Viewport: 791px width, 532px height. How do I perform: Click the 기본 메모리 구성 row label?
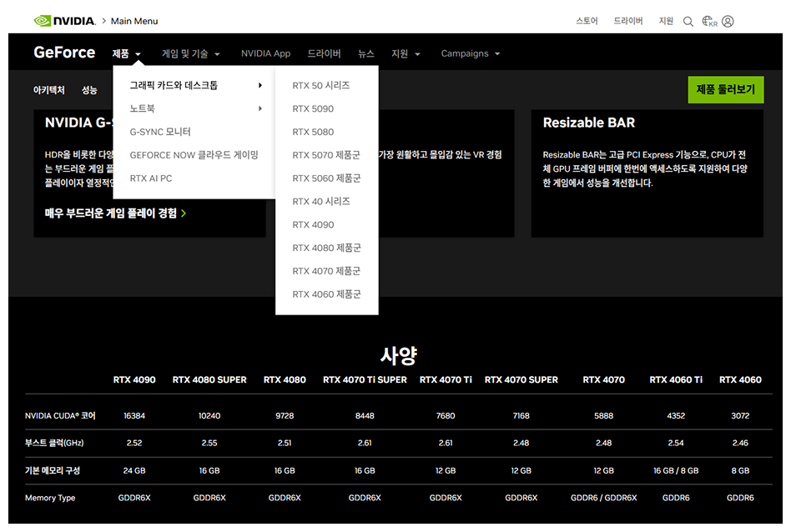click(53, 470)
